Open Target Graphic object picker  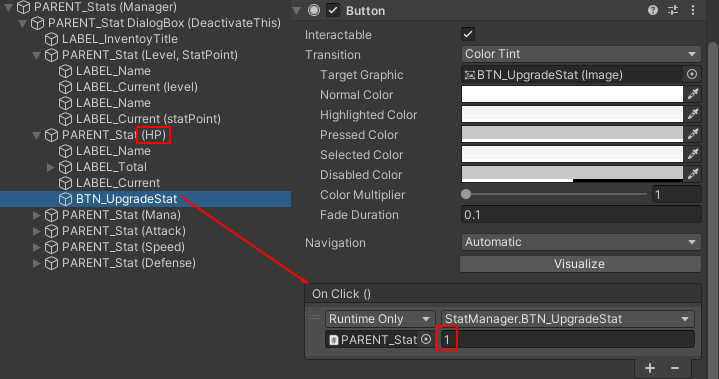(x=692, y=74)
